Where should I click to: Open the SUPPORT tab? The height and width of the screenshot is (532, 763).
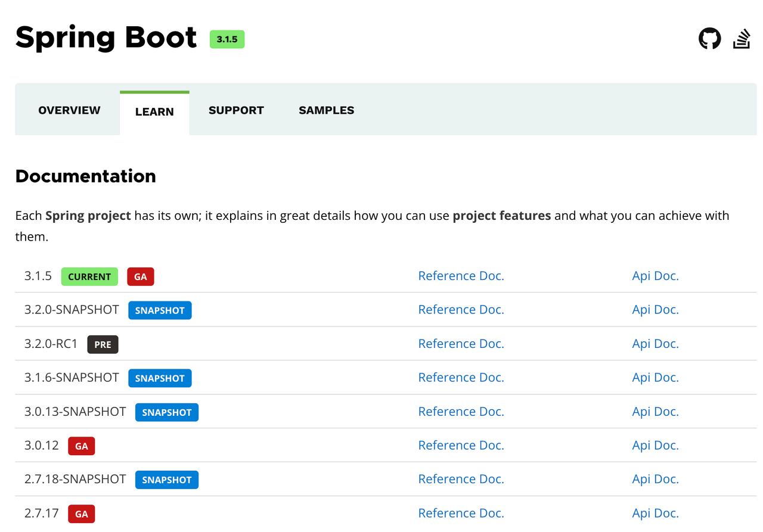click(x=236, y=110)
